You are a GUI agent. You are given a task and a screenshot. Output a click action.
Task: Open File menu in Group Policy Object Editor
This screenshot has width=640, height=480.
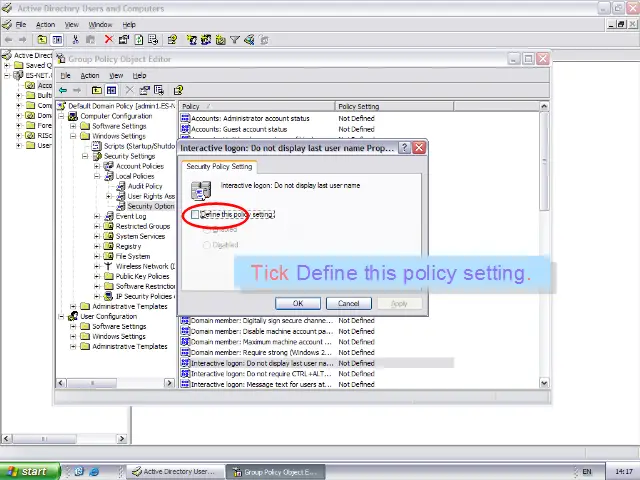pyautogui.click(x=65, y=76)
